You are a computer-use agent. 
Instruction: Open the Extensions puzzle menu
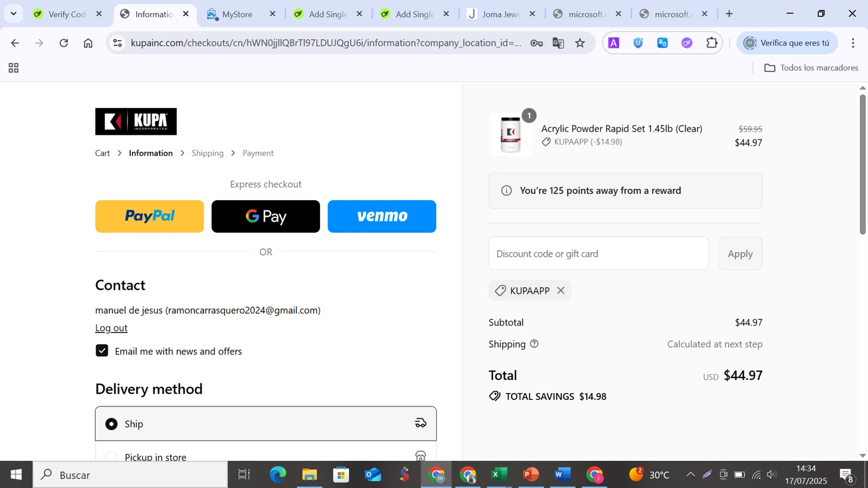712,43
